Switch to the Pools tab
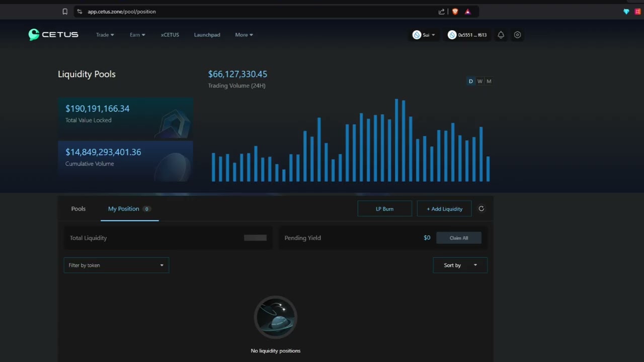The height and width of the screenshot is (362, 644). (x=78, y=209)
